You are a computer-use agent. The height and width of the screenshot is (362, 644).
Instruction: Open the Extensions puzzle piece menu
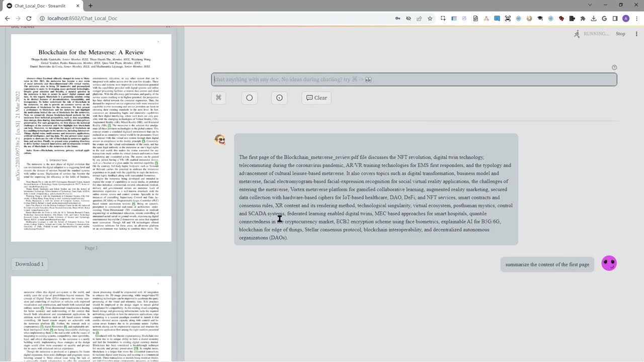(x=583, y=19)
